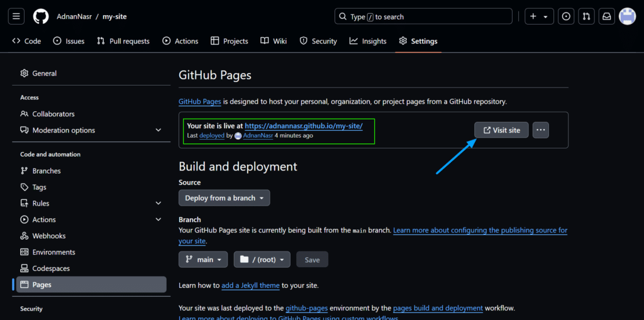Open the Wiki tab
The height and width of the screenshot is (320, 644).
coord(274,41)
